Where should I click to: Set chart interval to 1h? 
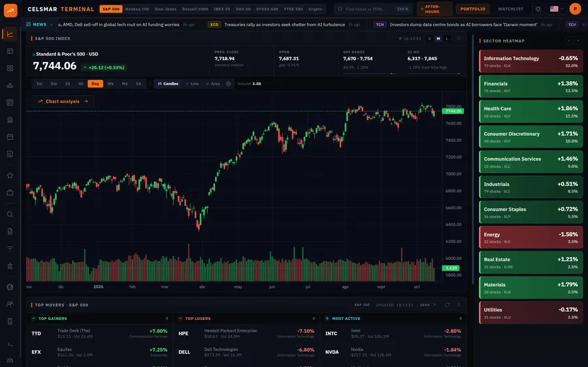[67, 84]
